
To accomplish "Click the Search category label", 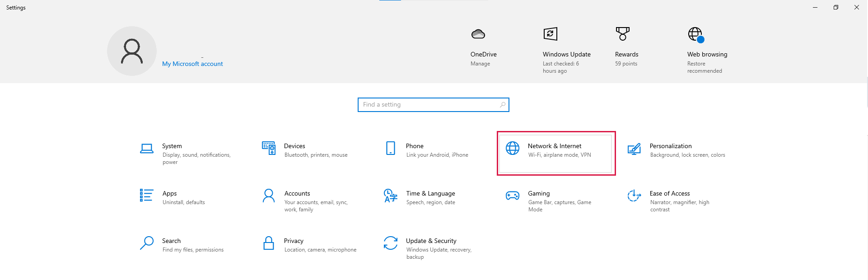I will point(171,241).
